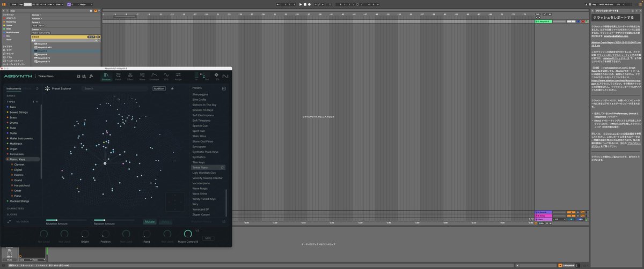Select the Plucked Strings type filter
Viewport: 644px width, 269px height.
[x=19, y=201]
